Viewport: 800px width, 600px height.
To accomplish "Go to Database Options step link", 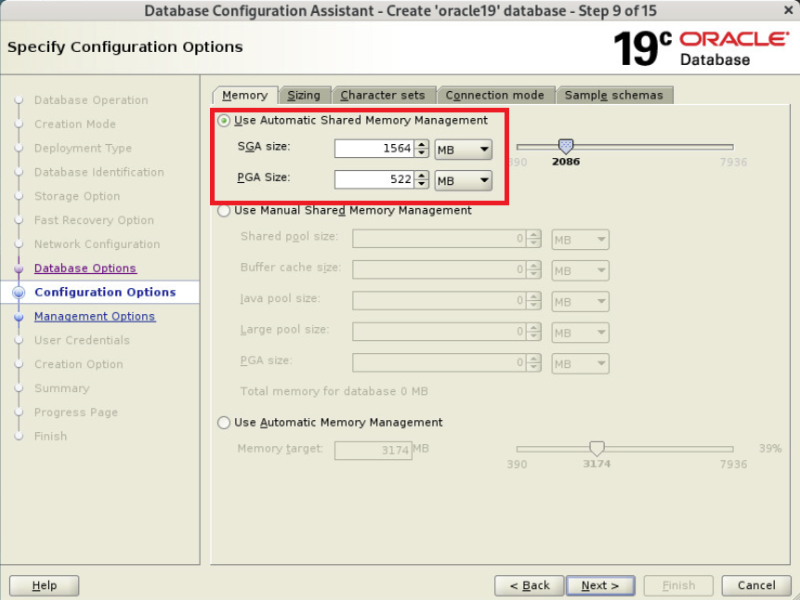I will coord(85,268).
